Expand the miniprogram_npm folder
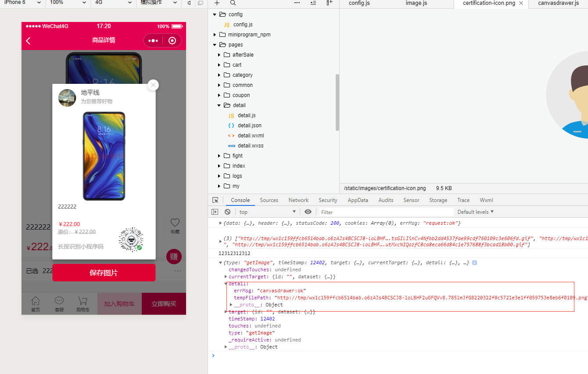This screenshot has height=374, width=588. click(215, 35)
